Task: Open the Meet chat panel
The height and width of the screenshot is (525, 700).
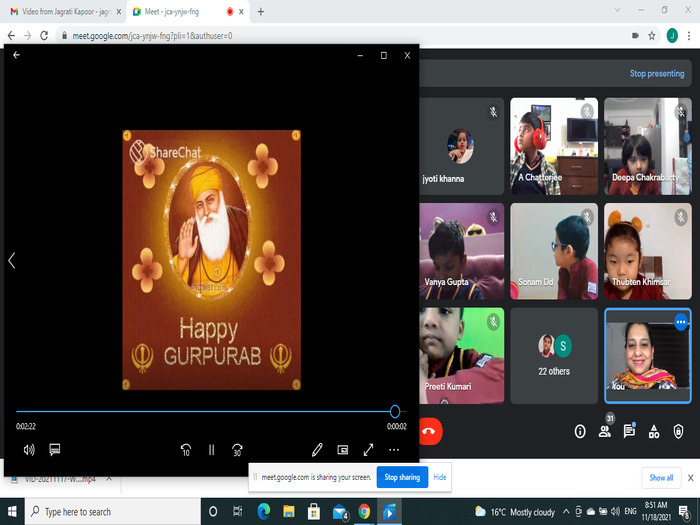Action: click(629, 431)
